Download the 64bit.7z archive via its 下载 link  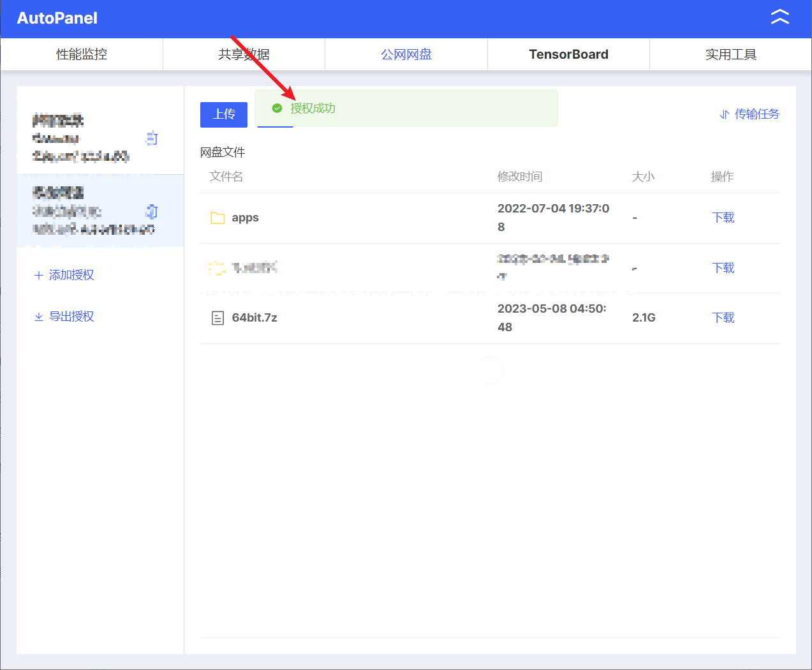tap(723, 317)
